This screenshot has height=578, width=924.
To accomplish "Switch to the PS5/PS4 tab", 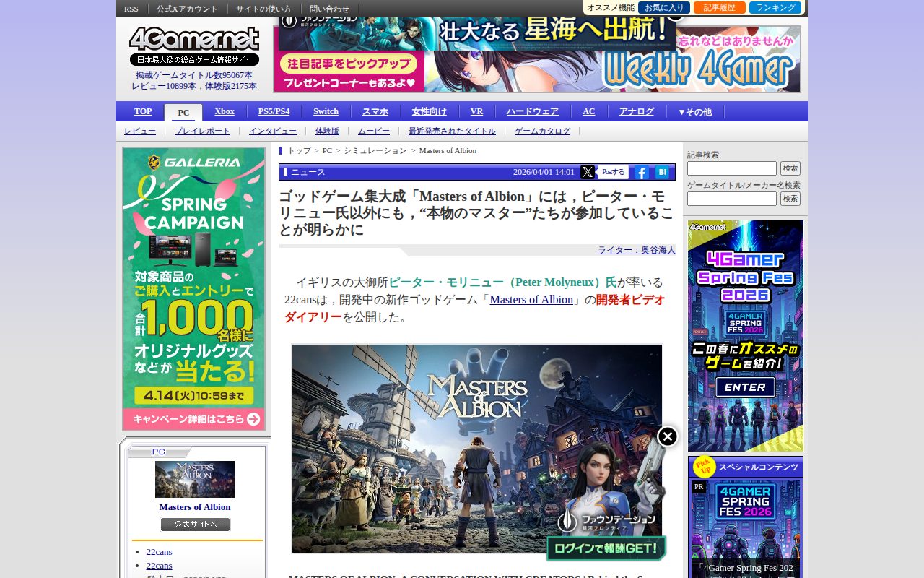I will (274, 111).
